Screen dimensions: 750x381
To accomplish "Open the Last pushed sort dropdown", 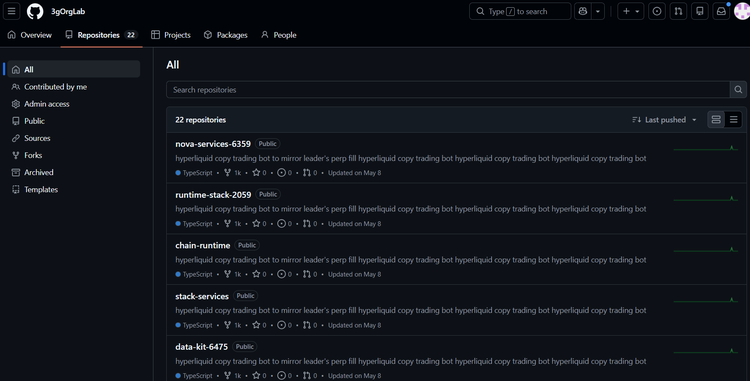I will [x=664, y=120].
